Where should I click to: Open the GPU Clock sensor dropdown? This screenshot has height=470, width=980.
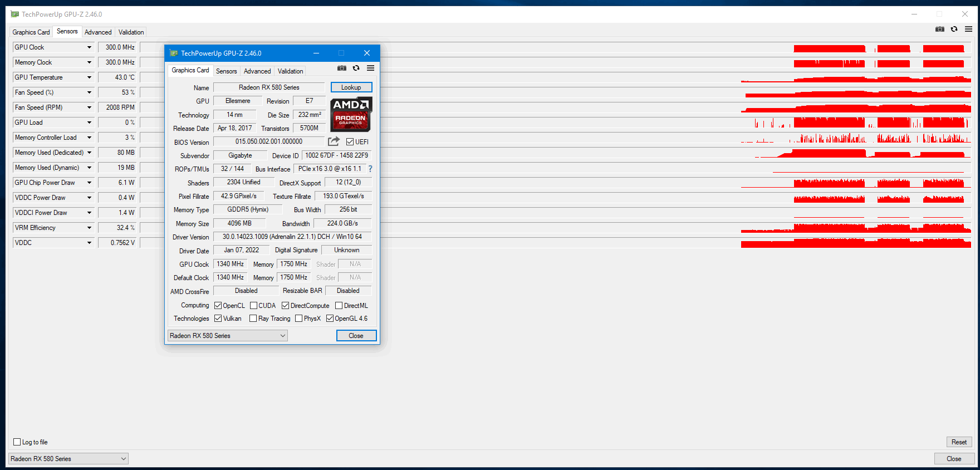[89, 47]
